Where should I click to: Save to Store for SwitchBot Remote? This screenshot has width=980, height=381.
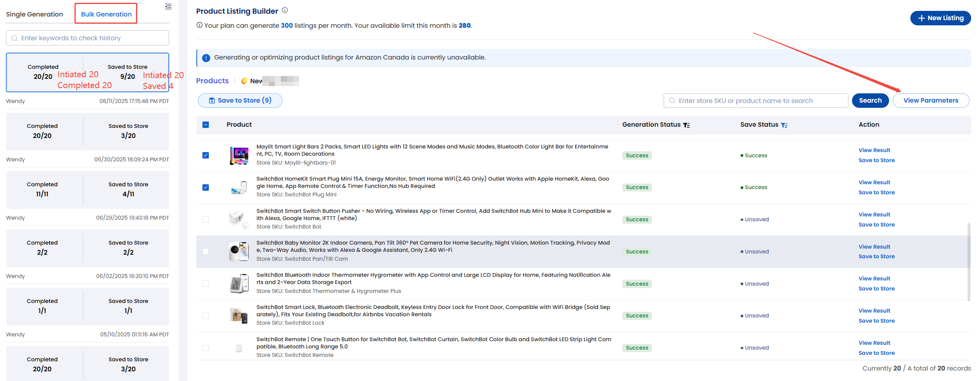[877, 353]
